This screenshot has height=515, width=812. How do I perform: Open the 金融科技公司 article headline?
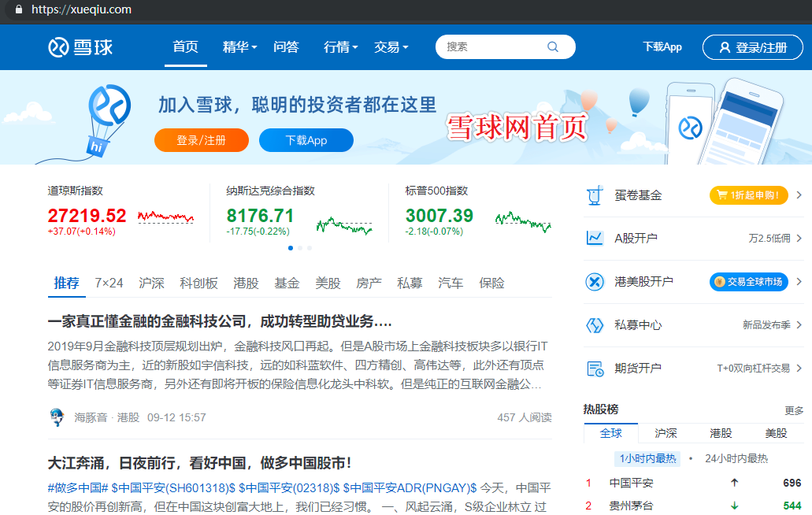coord(220,321)
